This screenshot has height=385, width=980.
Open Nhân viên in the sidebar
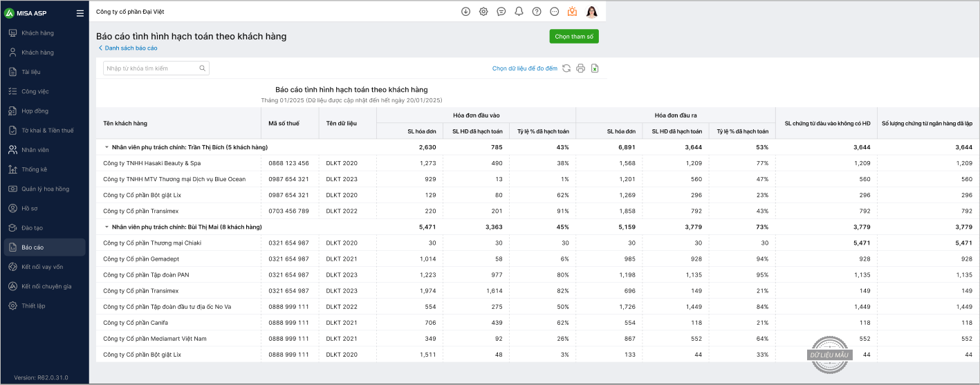45,150
